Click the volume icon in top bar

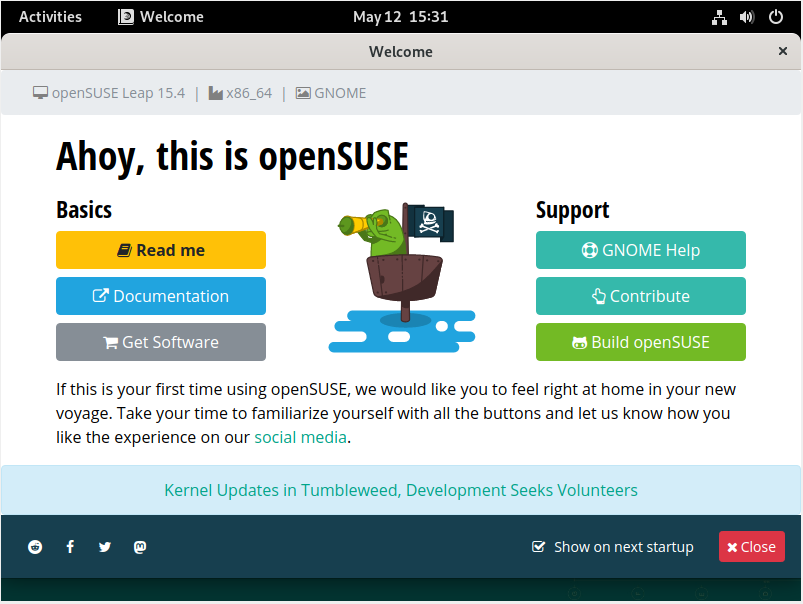[747, 17]
